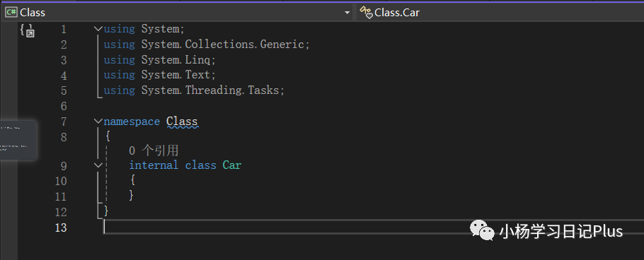644x260 pixels.
Task: Click the Class namespace name with squiggle
Action: pyautogui.click(x=182, y=122)
